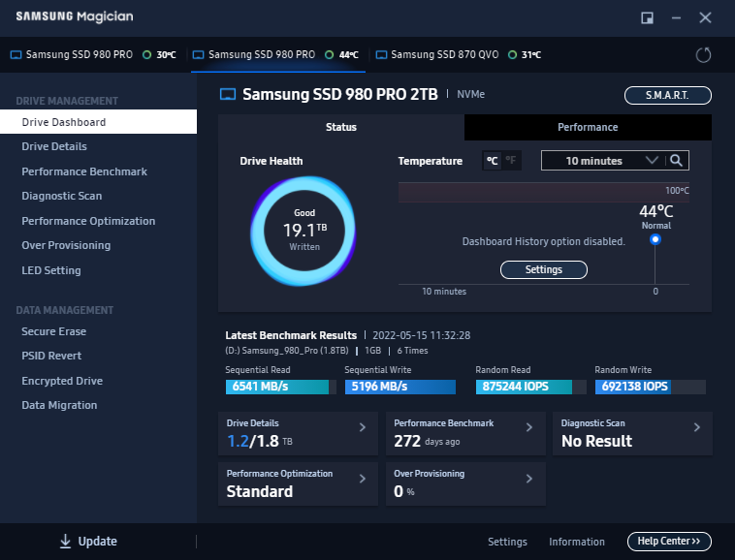This screenshot has height=560, width=735.
Task: Click the Update button at bottom left
Action: pos(88,542)
